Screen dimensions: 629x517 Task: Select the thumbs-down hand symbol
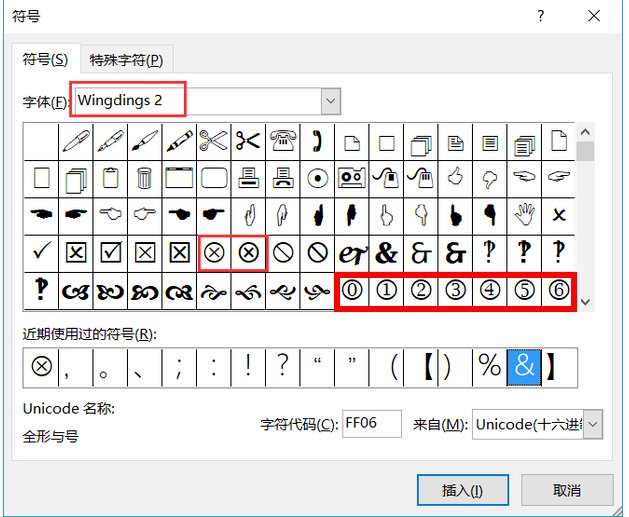(x=489, y=178)
